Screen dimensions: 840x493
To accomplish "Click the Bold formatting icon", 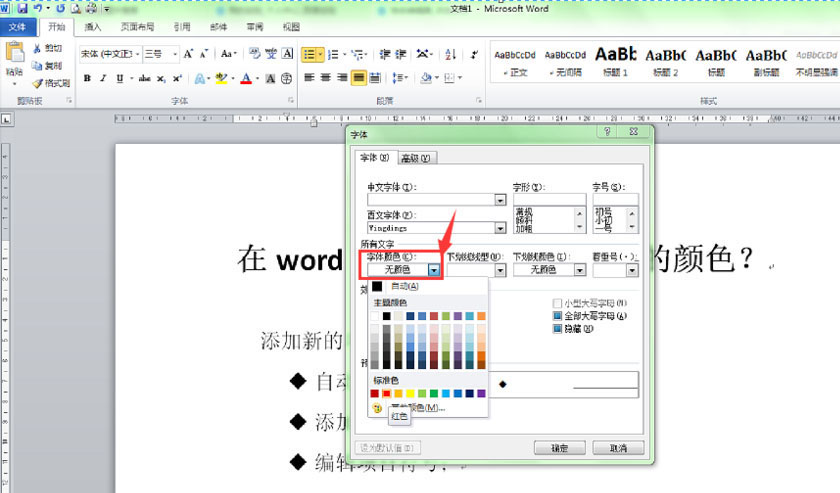I will (88, 78).
